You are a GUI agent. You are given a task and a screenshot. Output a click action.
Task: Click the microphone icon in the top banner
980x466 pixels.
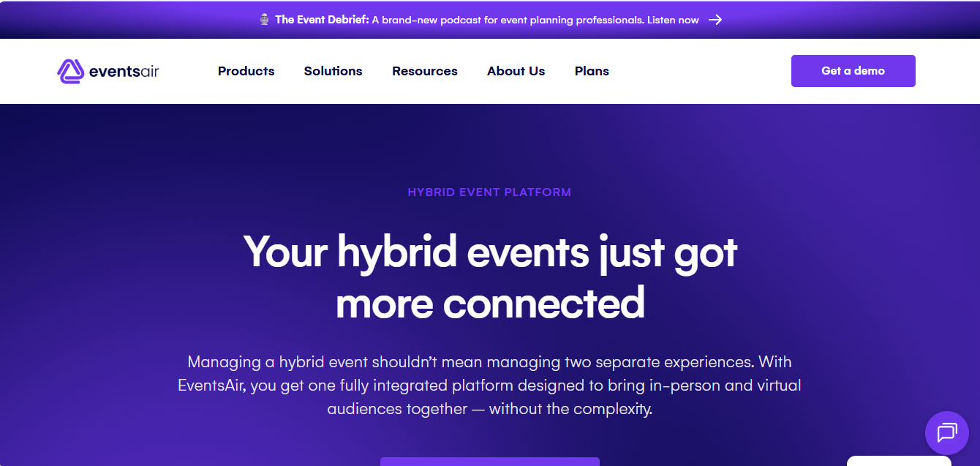265,19
